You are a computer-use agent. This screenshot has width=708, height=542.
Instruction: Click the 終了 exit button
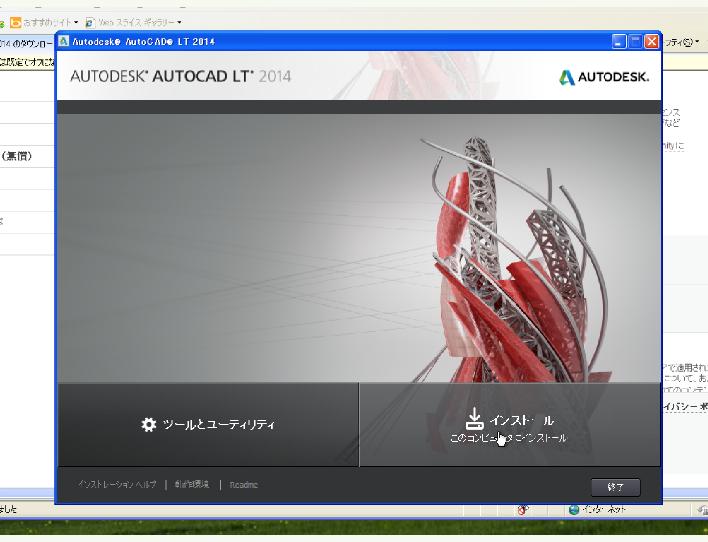click(x=615, y=487)
